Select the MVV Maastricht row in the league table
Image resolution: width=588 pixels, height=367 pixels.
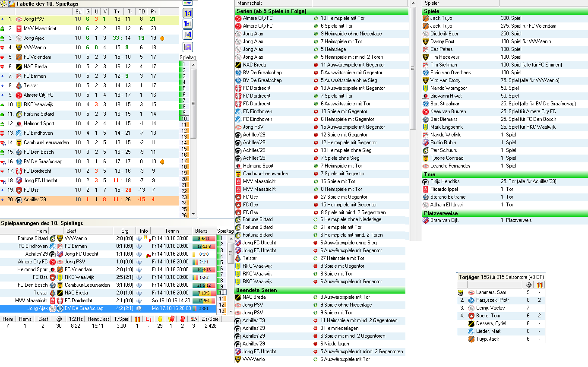coord(89,28)
